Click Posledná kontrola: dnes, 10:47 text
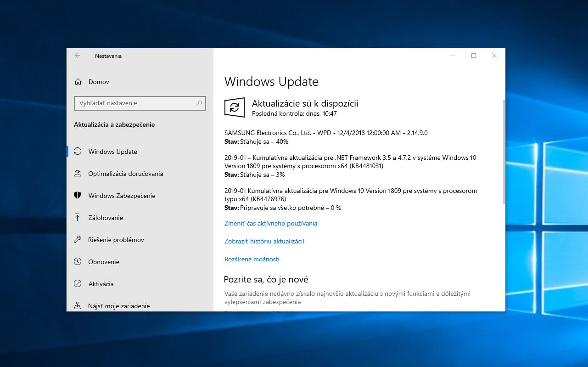The height and width of the screenshot is (367, 588). pos(294,113)
